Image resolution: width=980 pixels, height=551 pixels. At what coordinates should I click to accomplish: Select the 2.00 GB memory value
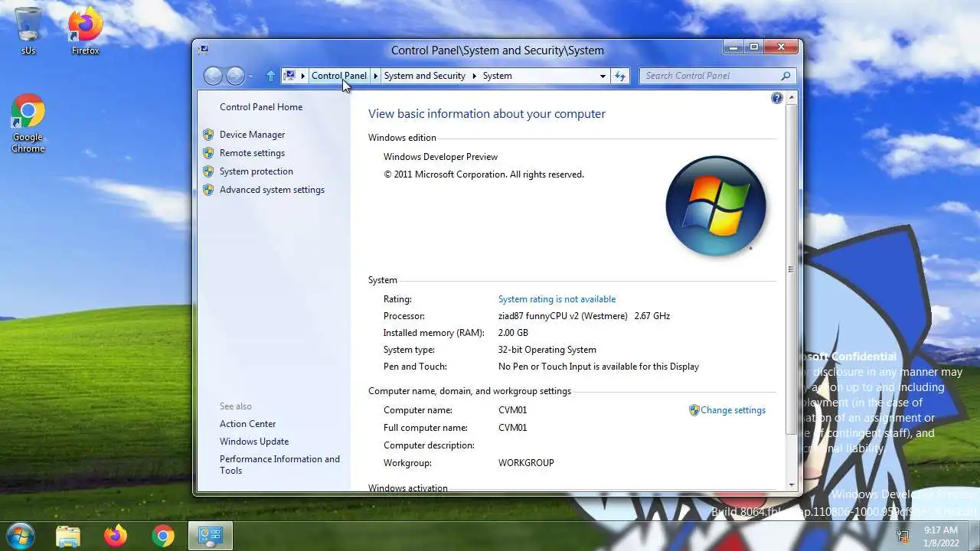click(513, 333)
